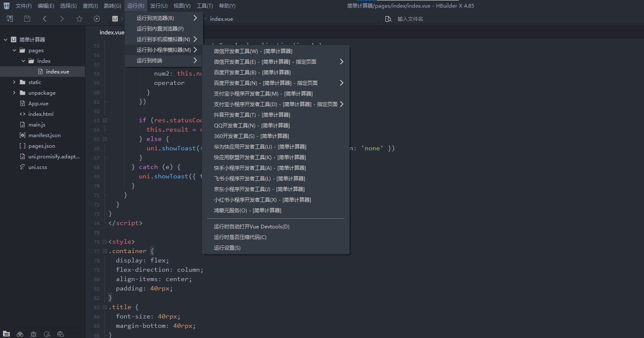The width and height of the screenshot is (644, 338).
Task: Click the 输入文件名 search field
Action: (x=425, y=19)
